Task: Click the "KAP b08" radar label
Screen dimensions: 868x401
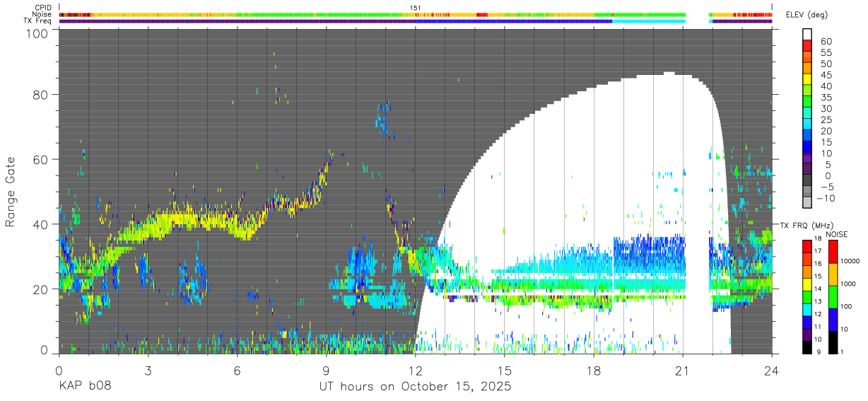Action: coord(84,387)
